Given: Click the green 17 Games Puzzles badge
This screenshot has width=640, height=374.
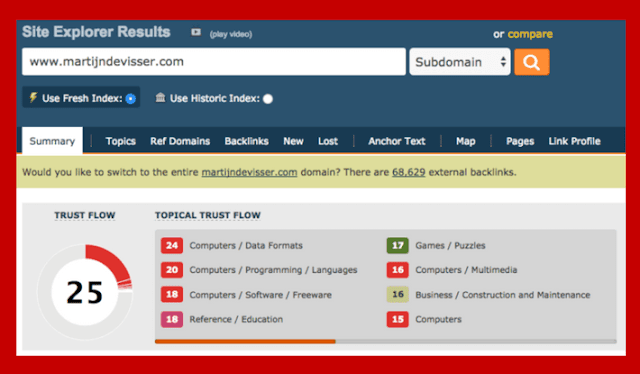Looking at the screenshot, I should (398, 245).
